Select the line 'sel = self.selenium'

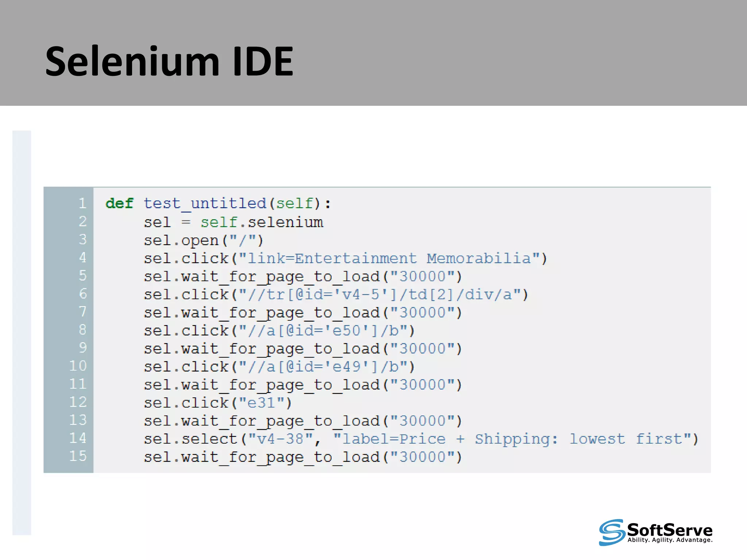click(x=233, y=222)
